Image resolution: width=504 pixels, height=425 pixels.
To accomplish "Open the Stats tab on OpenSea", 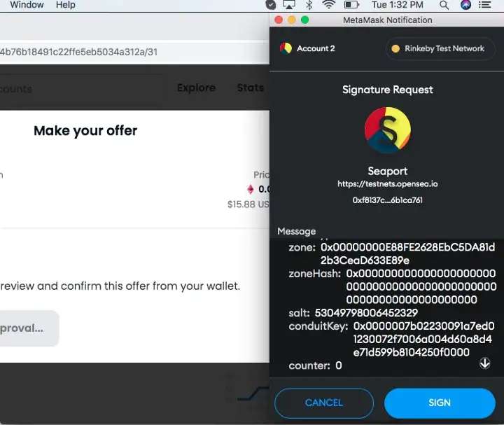I will (x=250, y=88).
